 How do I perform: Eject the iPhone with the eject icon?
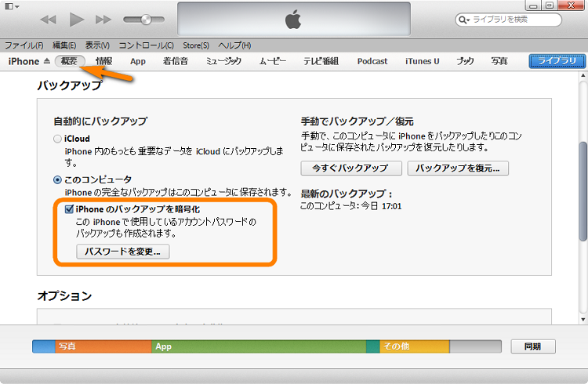(46, 61)
